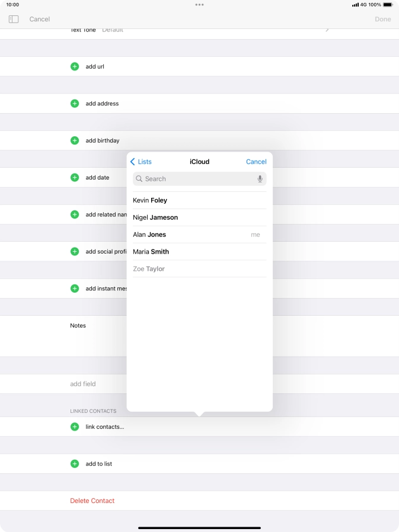Tap Delete Contact

[92, 501]
